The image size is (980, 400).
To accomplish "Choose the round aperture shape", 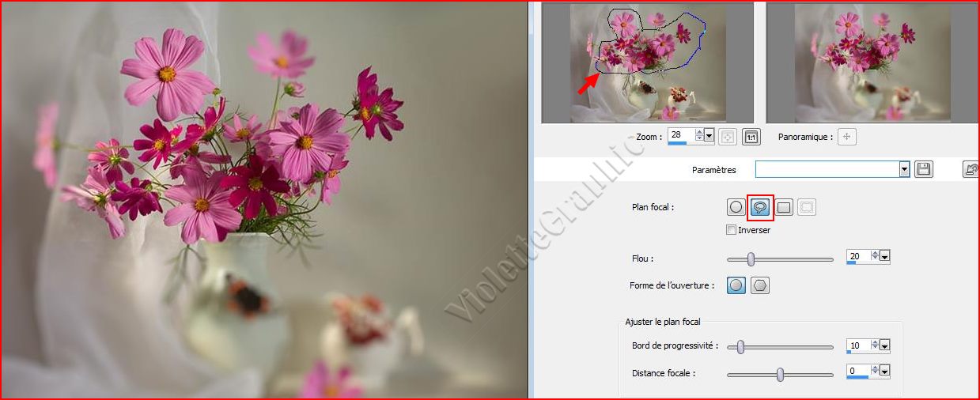I will pyautogui.click(x=736, y=285).
